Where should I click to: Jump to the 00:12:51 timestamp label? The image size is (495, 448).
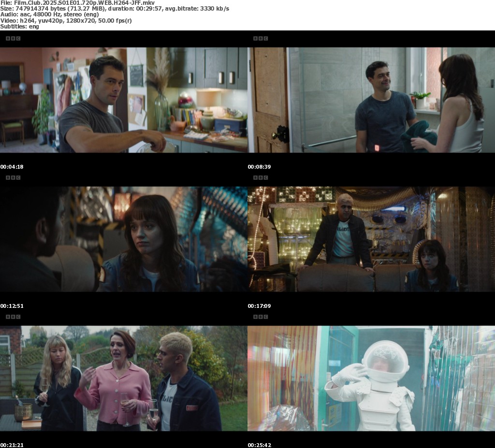click(12, 306)
